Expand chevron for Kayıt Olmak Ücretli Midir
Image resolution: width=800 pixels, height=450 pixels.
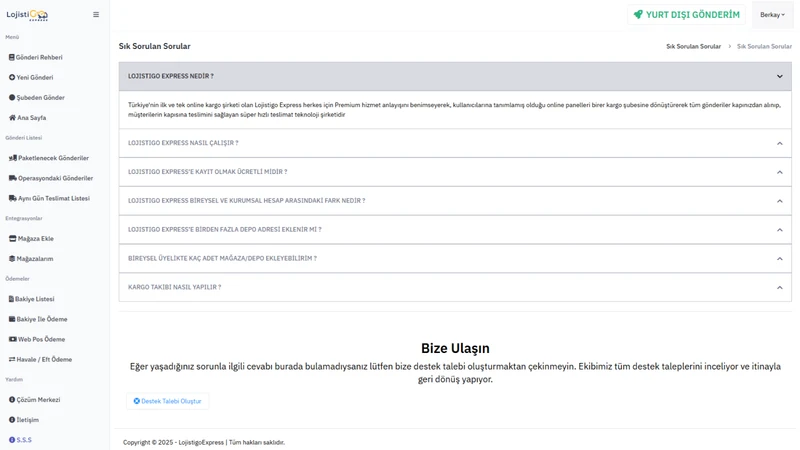tap(780, 172)
